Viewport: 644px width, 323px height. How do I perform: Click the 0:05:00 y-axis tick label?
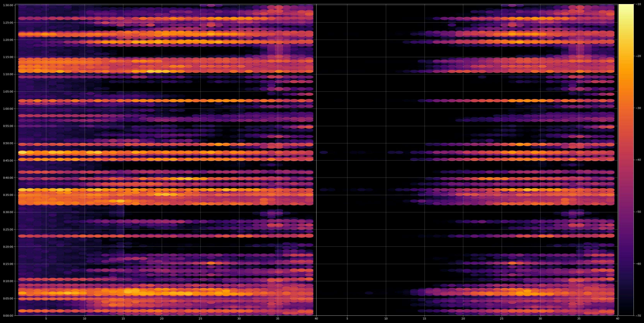(x=8, y=298)
